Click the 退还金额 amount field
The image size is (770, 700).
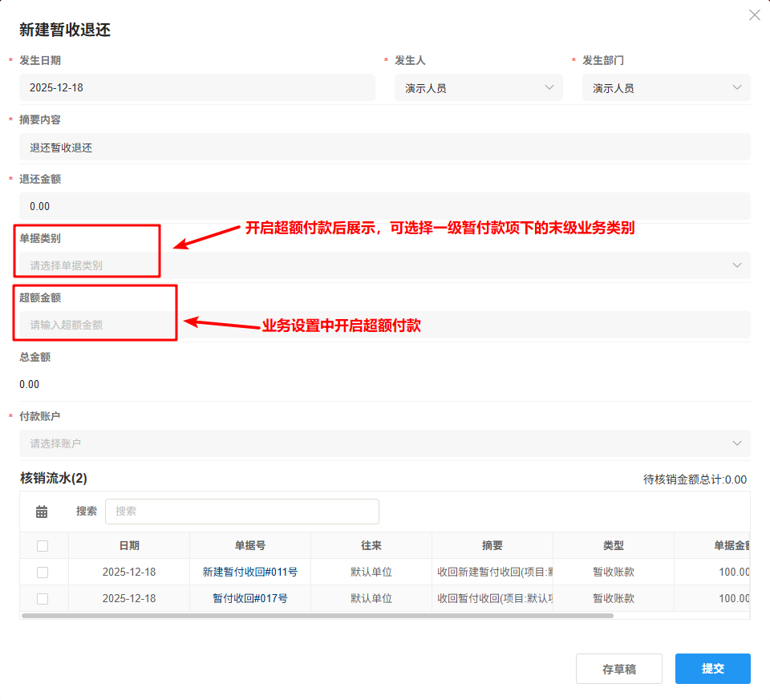(385, 206)
